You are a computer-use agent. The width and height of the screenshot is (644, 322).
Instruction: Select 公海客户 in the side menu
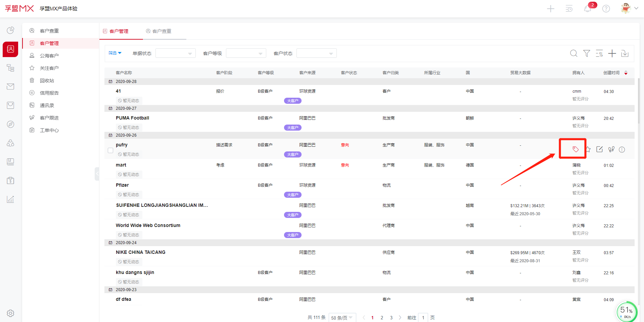49,56
